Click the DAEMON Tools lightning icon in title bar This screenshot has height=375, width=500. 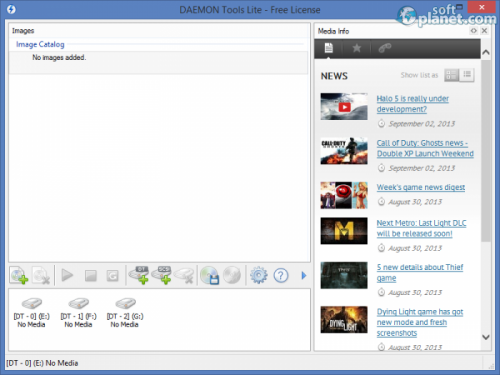pyautogui.click(x=11, y=9)
